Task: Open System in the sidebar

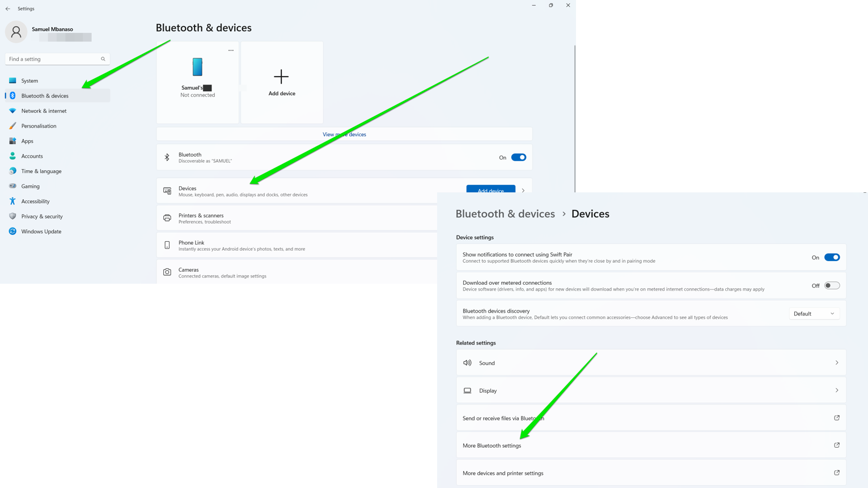Action: [57, 81]
